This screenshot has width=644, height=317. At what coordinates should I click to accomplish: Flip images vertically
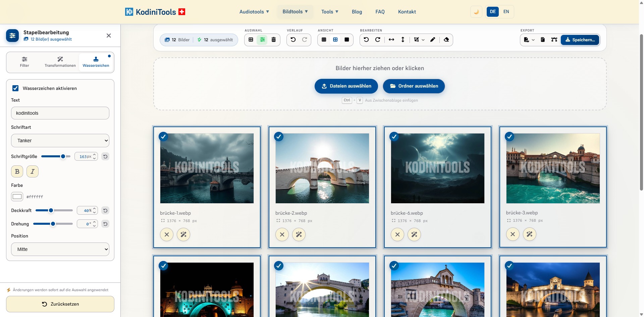403,40
